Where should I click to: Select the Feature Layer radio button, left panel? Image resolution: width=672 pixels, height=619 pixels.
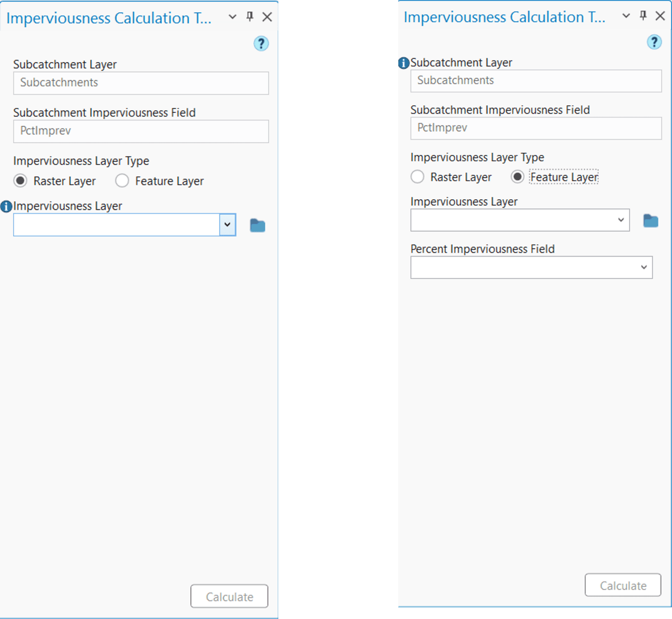pyautogui.click(x=122, y=180)
